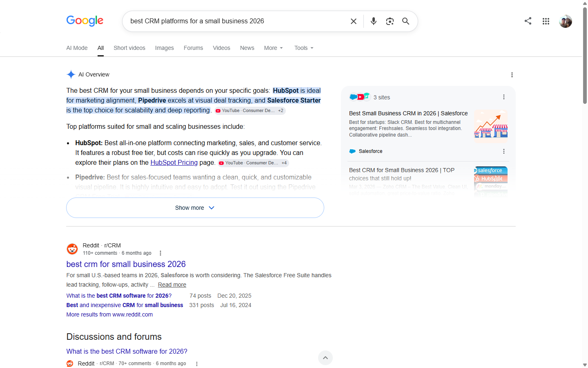This screenshot has height=368, width=588.
Task: Click the '3 sites' label
Action: (x=382, y=97)
